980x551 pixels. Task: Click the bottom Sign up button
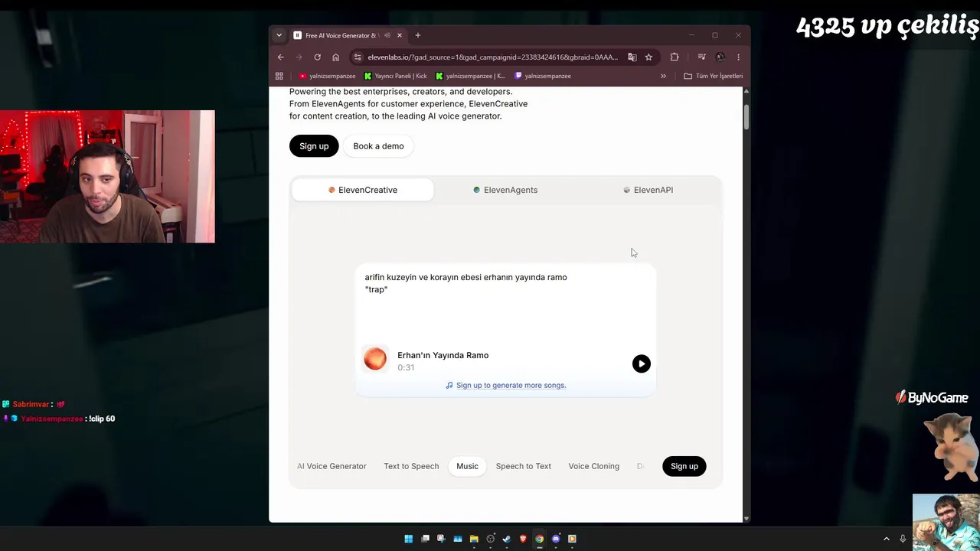[684, 466]
